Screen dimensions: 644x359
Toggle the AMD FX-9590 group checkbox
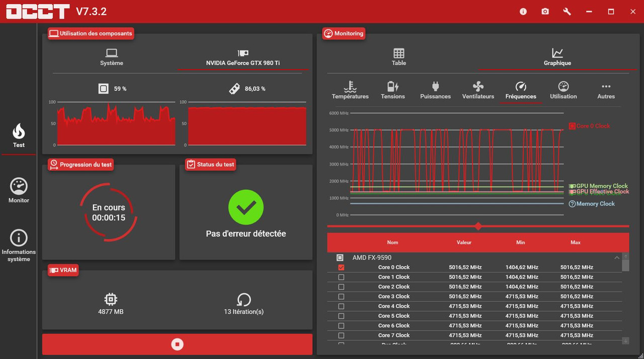point(340,257)
